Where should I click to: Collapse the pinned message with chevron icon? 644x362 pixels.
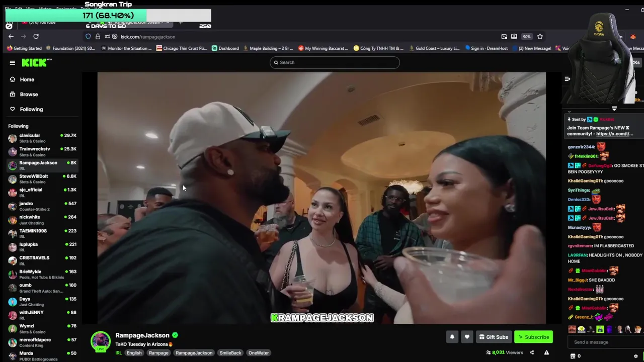614,109
